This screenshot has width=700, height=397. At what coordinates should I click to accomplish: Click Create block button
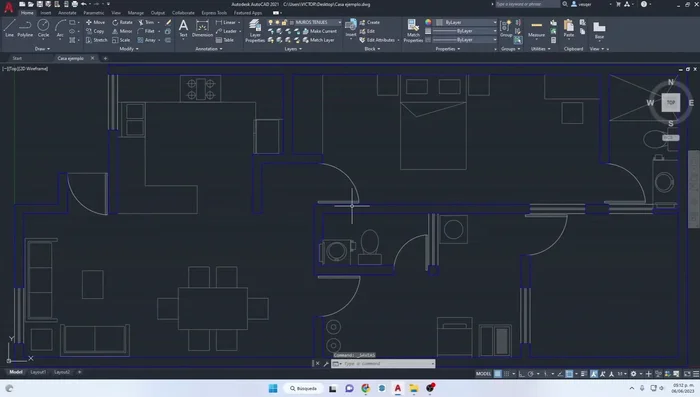370,22
